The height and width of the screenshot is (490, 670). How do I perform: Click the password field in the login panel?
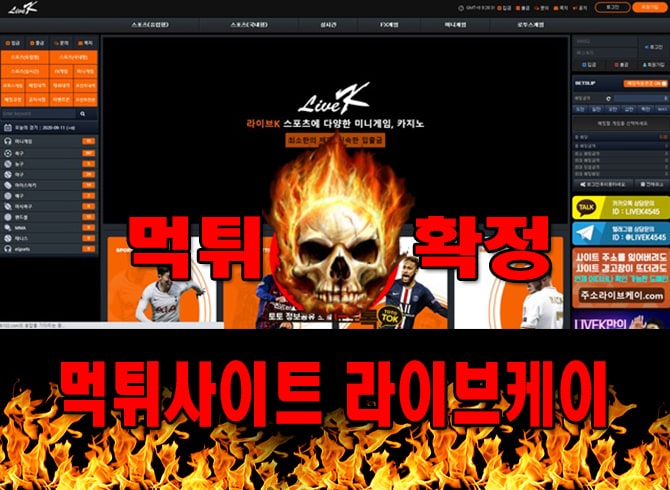605,52
